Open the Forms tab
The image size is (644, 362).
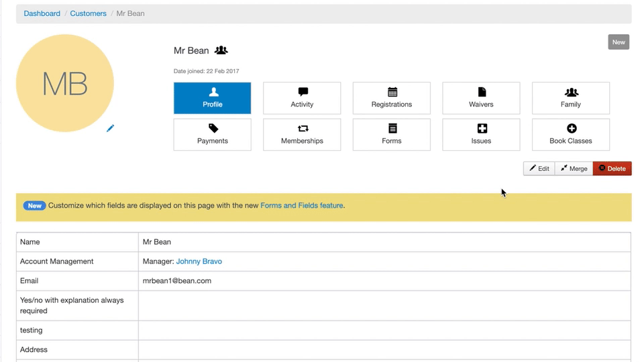pyautogui.click(x=392, y=135)
